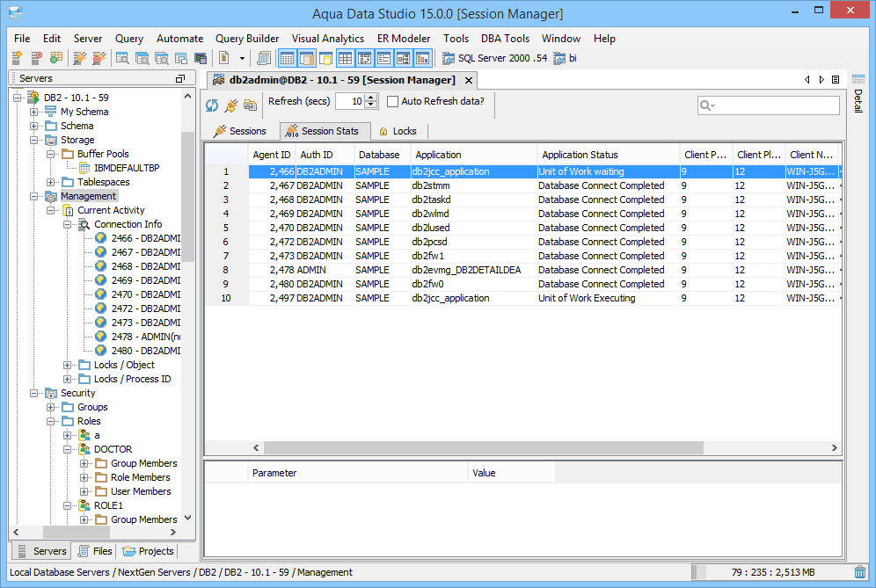Open the DBA Tools menu
The height and width of the screenshot is (588, 876).
(505, 38)
